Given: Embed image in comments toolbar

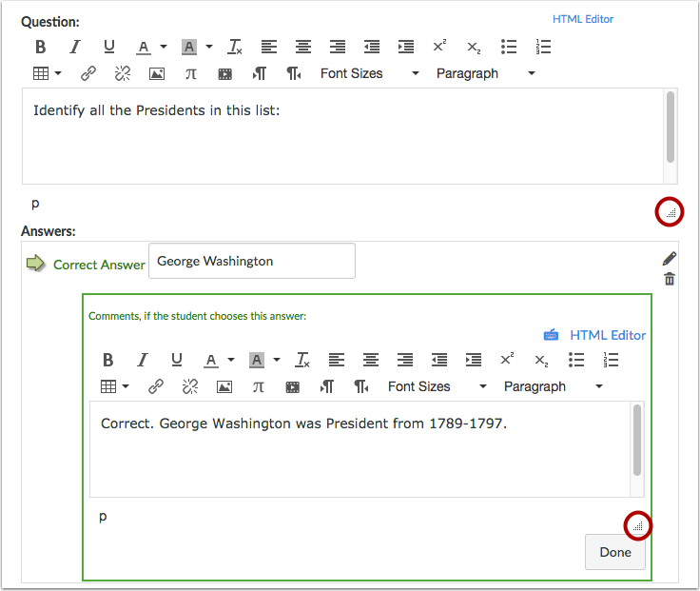Looking at the screenshot, I should point(224,386).
